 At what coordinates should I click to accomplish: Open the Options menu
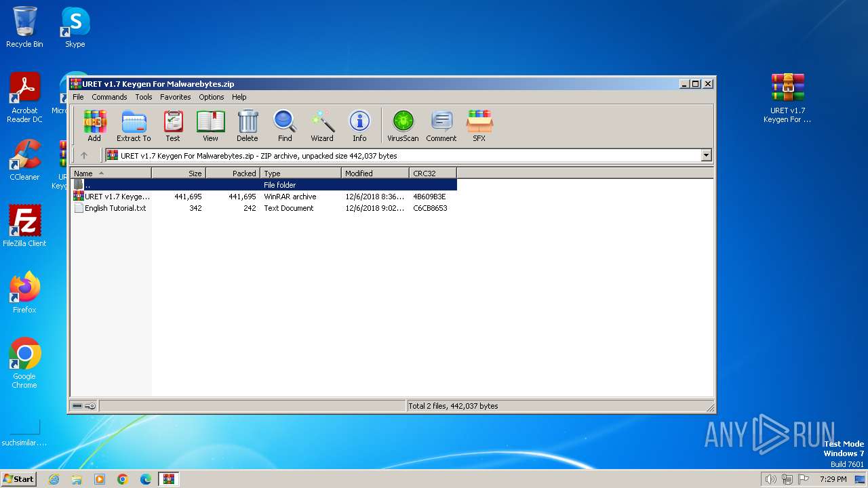coord(212,97)
